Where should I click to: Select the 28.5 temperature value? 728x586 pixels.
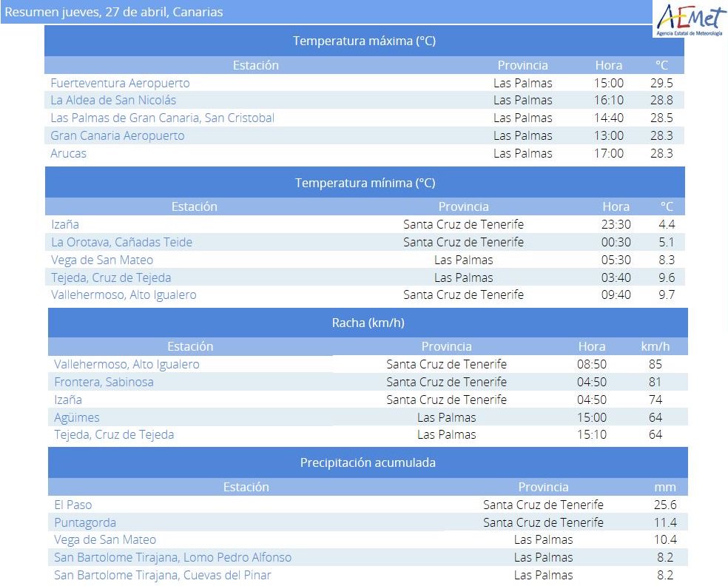(x=661, y=118)
